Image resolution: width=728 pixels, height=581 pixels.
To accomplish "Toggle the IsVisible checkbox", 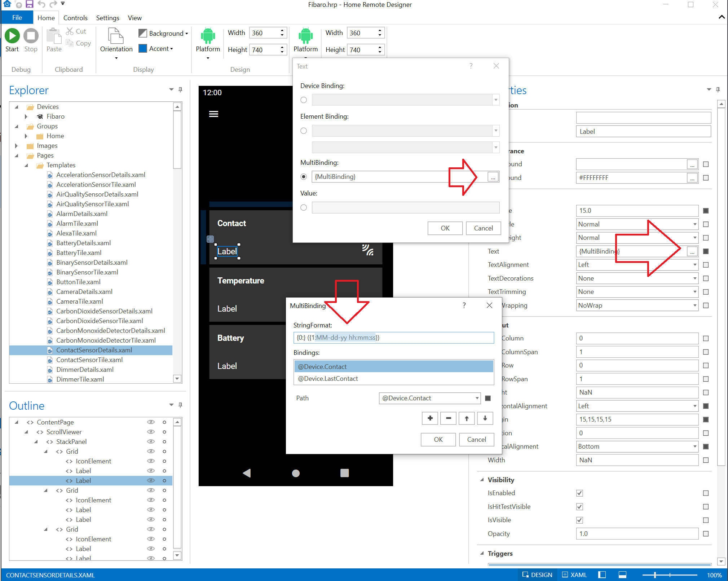I will coord(579,520).
